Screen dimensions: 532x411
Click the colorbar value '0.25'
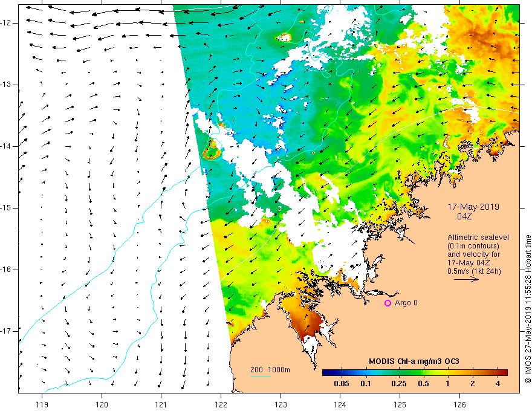pos(398,384)
